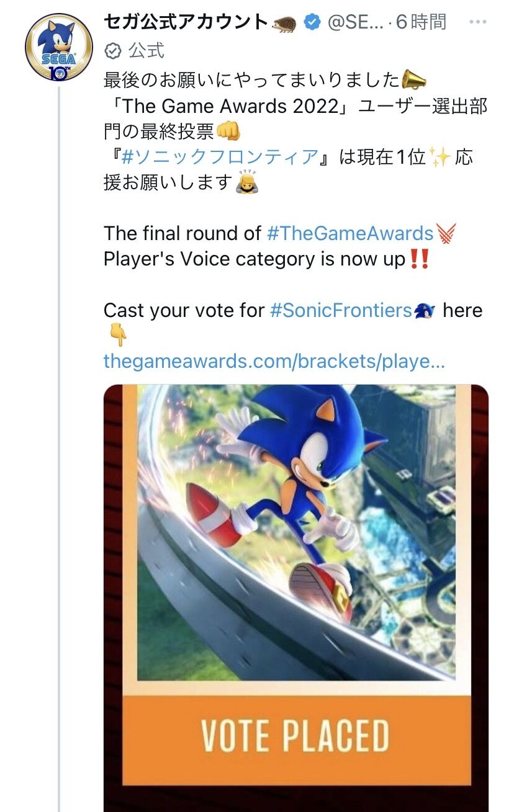The height and width of the screenshot is (812, 514).
Task: Open the #ソニックフロンティア hashtag
Action: click(x=219, y=157)
